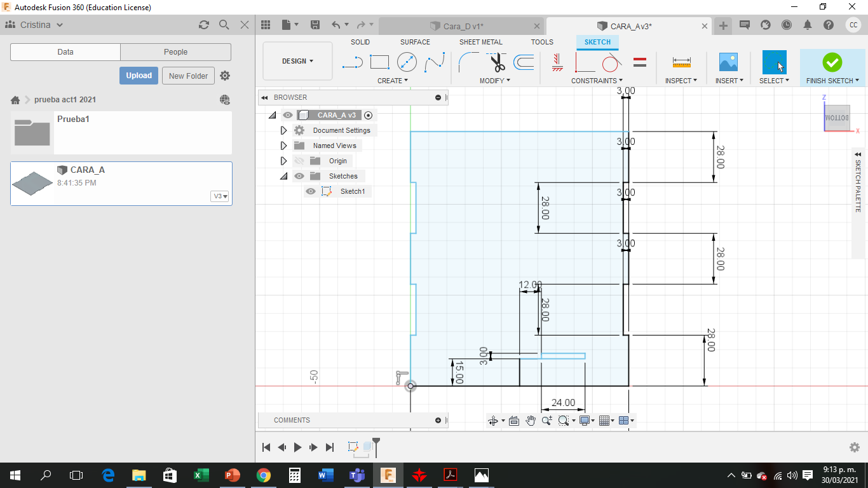
Task: Open the INSPECT dropdown menu
Action: (x=681, y=81)
